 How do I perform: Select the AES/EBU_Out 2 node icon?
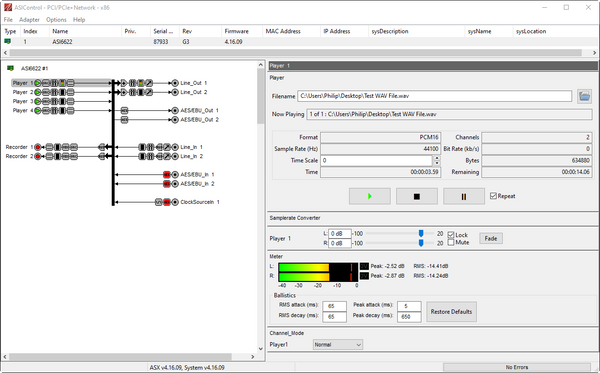[124, 120]
